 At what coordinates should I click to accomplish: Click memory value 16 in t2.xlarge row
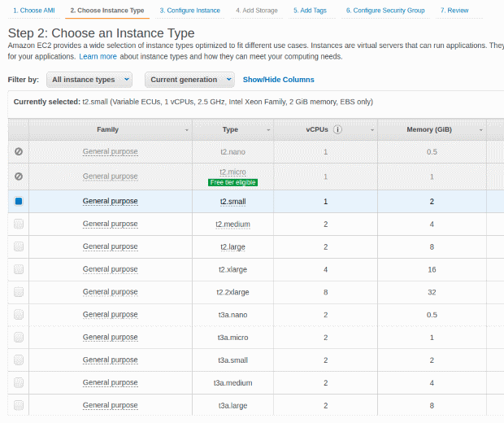pyautogui.click(x=432, y=269)
